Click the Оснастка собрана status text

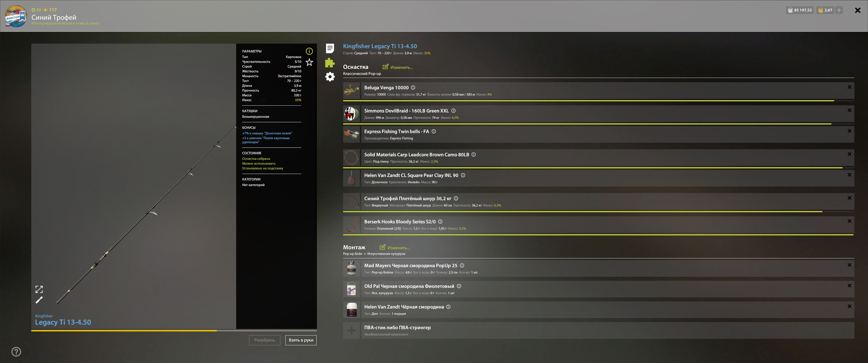[x=256, y=158]
